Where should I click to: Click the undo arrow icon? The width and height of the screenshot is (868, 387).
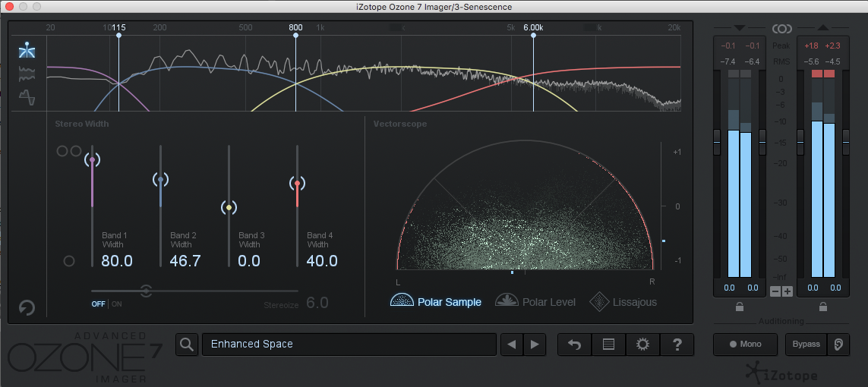(575, 345)
